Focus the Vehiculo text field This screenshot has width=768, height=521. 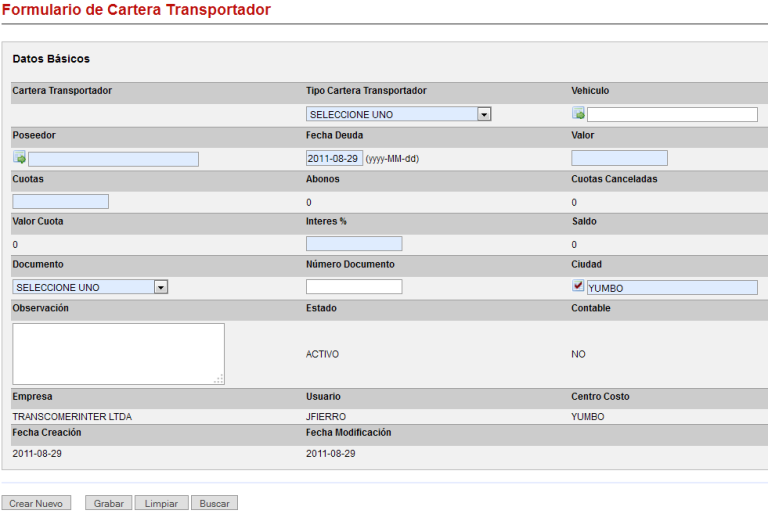(x=672, y=114)
